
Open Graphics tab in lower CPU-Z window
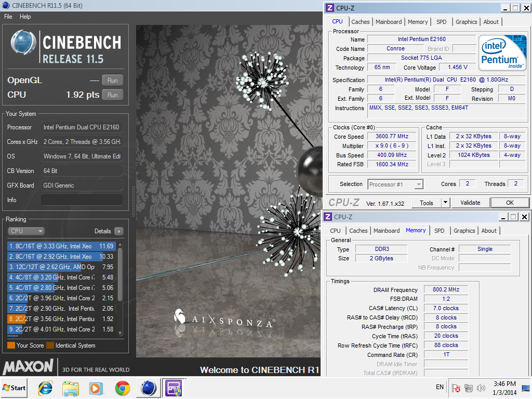464,231
